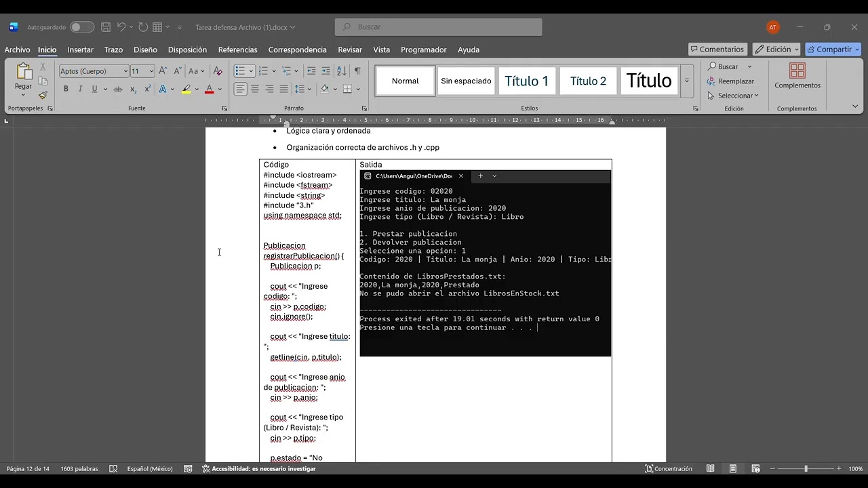
Task: Select the Format Painter brush icon
Action: point(43,95)
